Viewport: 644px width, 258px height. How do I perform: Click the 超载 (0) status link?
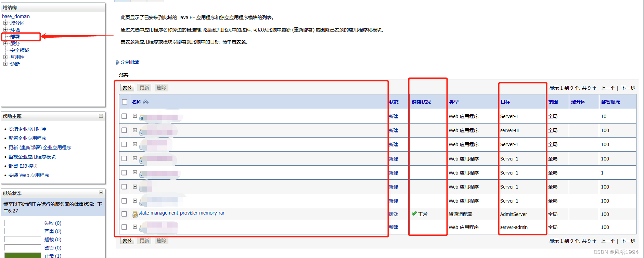53,240
